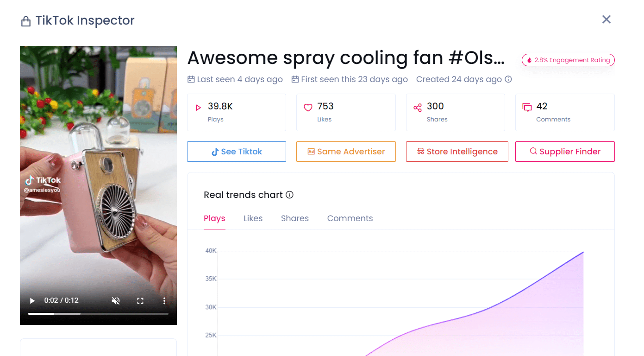
Task: Open video more options menu
Action: pyautogui.click(x=164, y=301)
